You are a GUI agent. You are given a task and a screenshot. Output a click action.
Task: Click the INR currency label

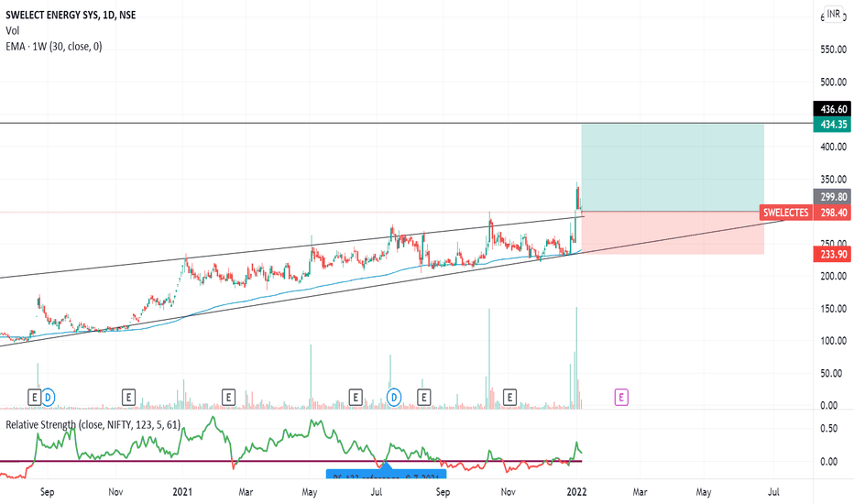(833, 14)
